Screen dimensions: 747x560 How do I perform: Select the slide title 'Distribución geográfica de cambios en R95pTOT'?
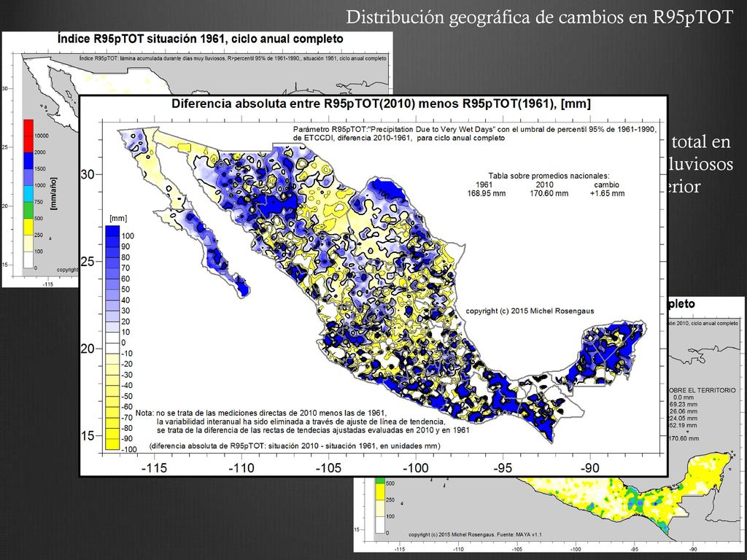point(539,17)
